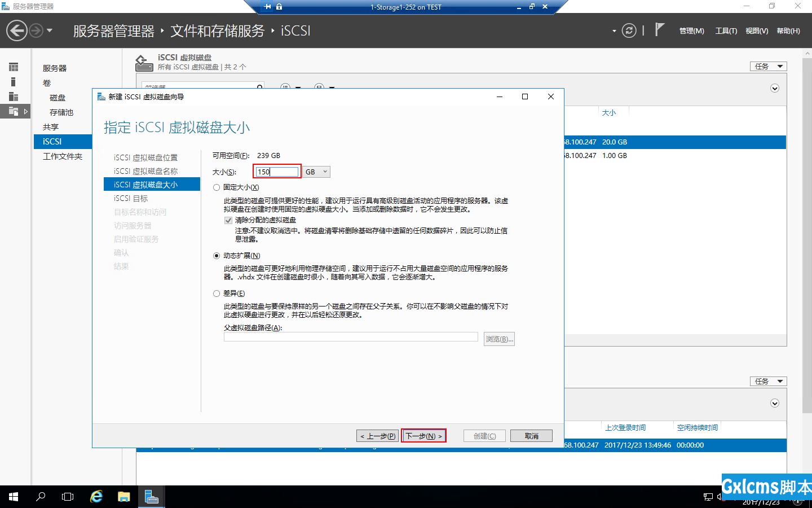Click the 浏览(B)... button
Image resolution: width=812 pixels, height=508 pixels.
pos(499,339)
